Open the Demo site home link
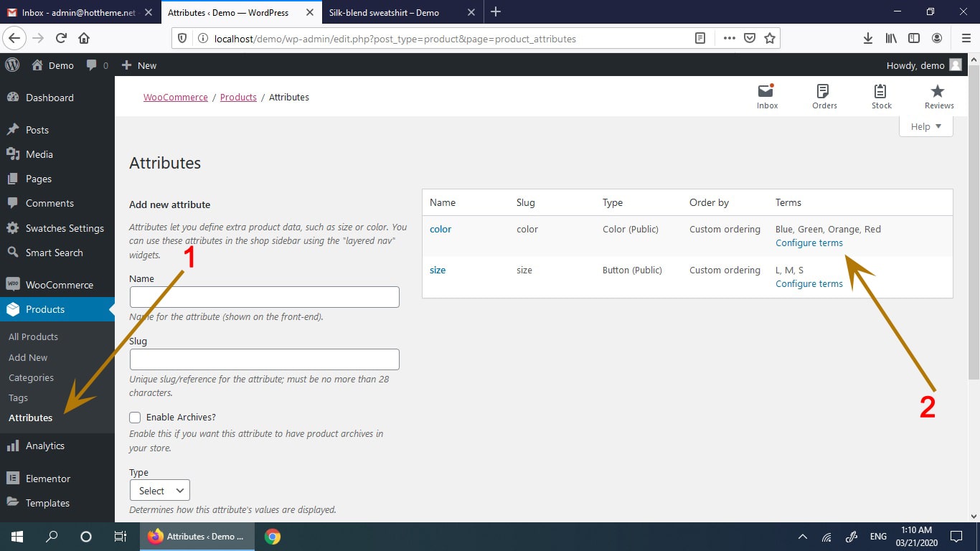The height and width of the screenshot is (551, 980). (53, 65)
